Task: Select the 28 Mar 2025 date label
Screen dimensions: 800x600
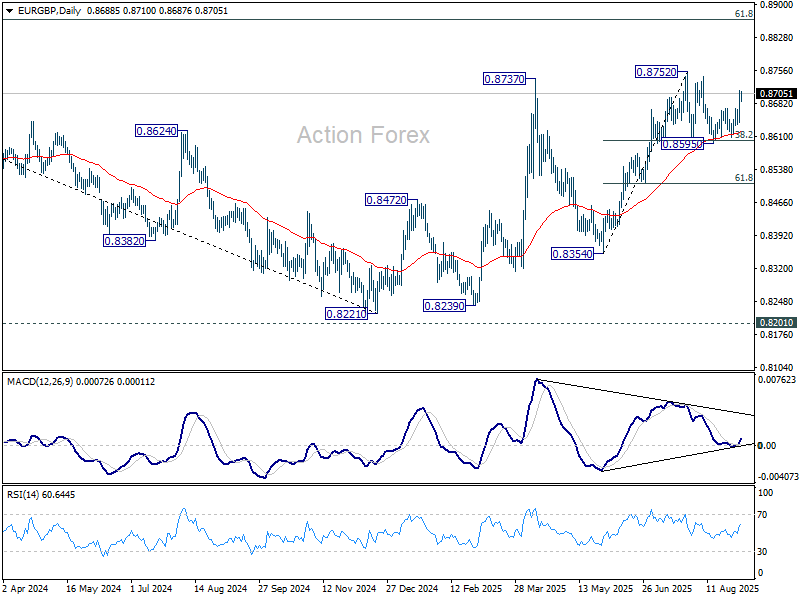Action: pyautogui.click(x=540, y=589)
